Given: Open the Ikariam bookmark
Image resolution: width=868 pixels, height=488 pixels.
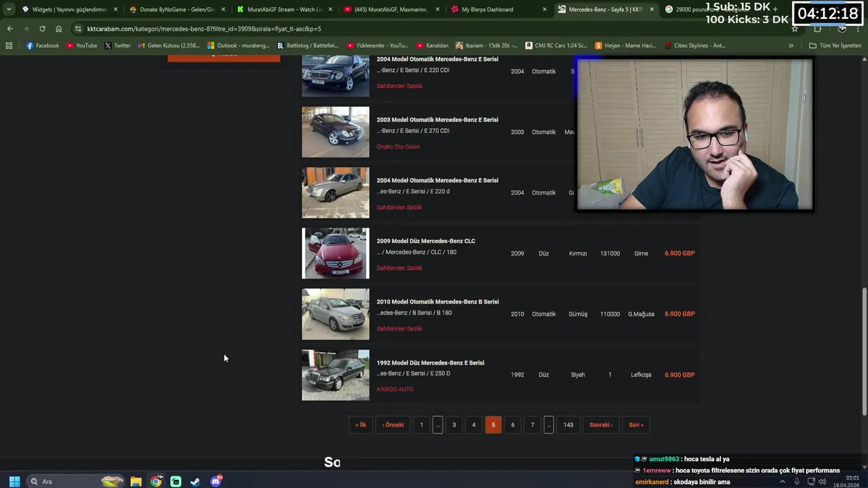Looking at the screenshot, I should (486, 45).
